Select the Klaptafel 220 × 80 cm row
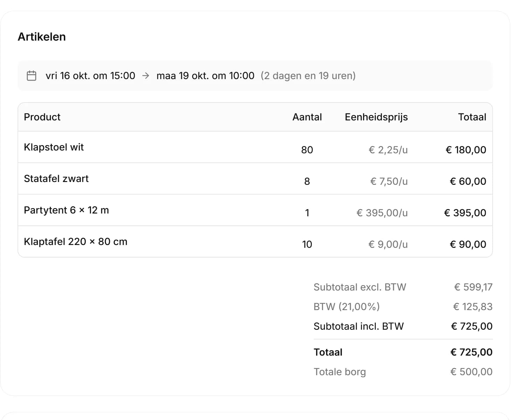Screen dimensions: 521x420 click(255, 241)
